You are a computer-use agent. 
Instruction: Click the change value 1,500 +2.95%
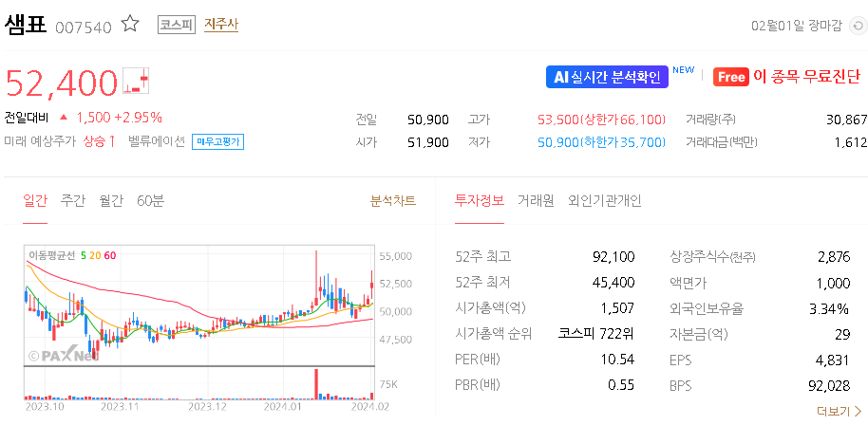click(x=119, y=118)
